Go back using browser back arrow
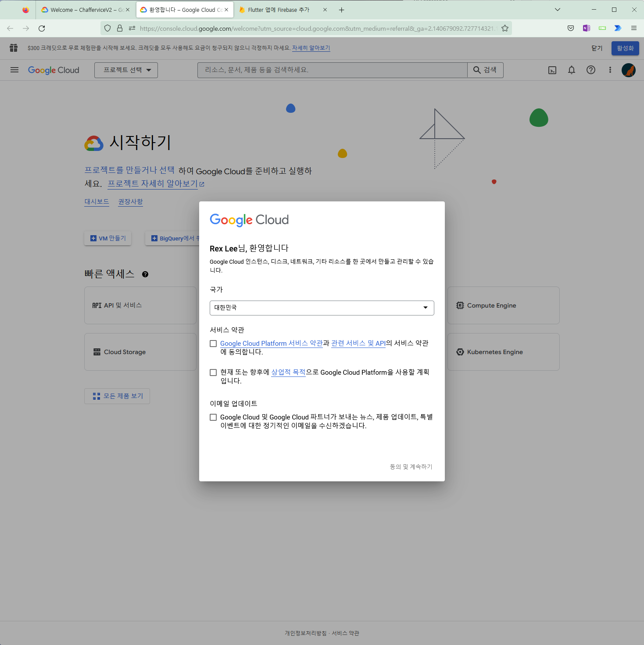 click(10, 28)
